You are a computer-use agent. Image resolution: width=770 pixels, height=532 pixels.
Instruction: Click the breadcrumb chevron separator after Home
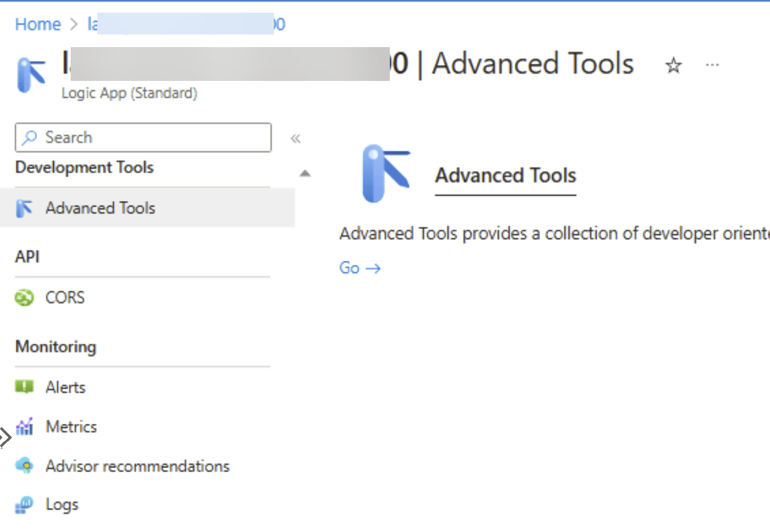(x=74, y=25)
